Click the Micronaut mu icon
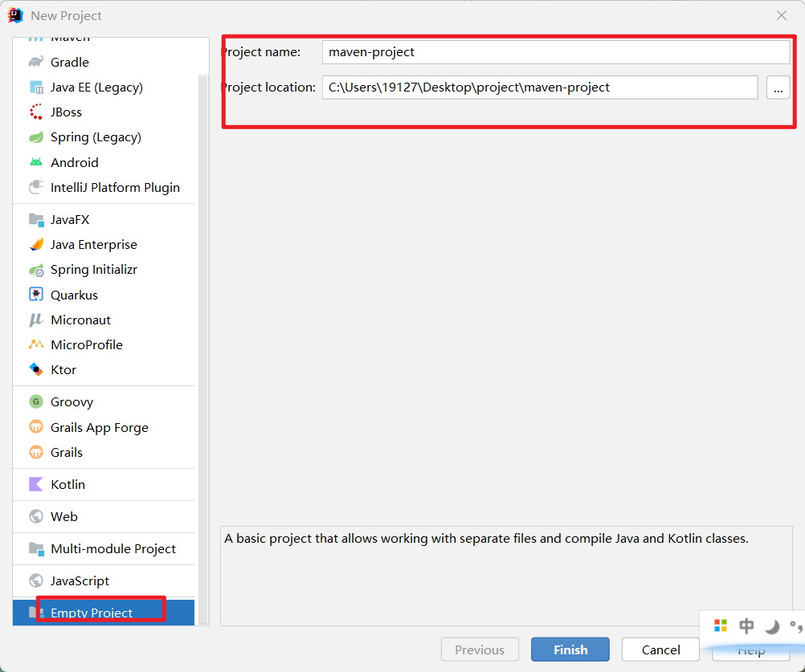805x672 pixels. click(x=36, y=320)
